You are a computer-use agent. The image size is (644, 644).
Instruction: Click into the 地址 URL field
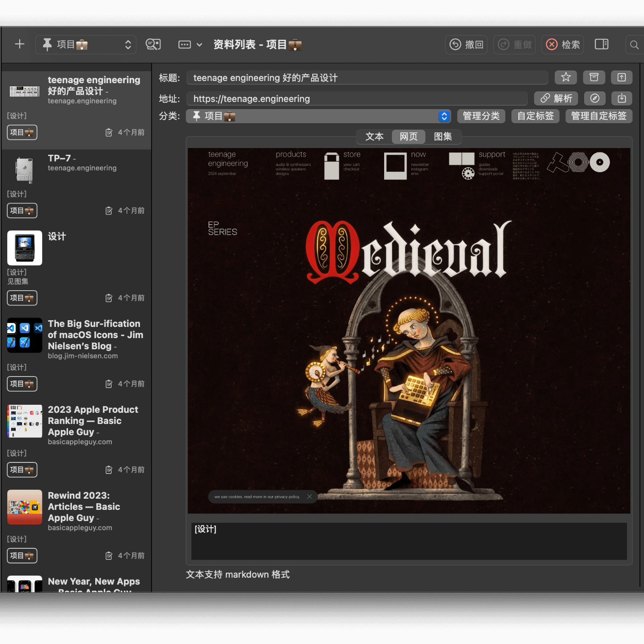[x=357, y=98]
